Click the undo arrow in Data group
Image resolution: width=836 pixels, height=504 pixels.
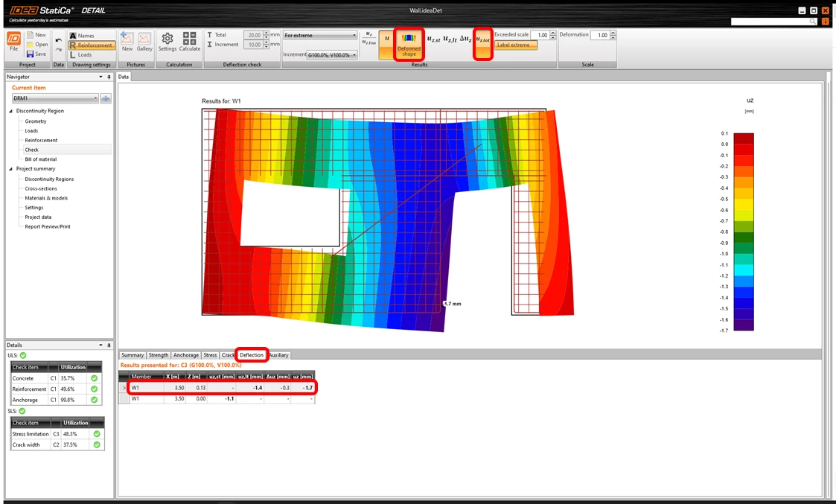58,40
